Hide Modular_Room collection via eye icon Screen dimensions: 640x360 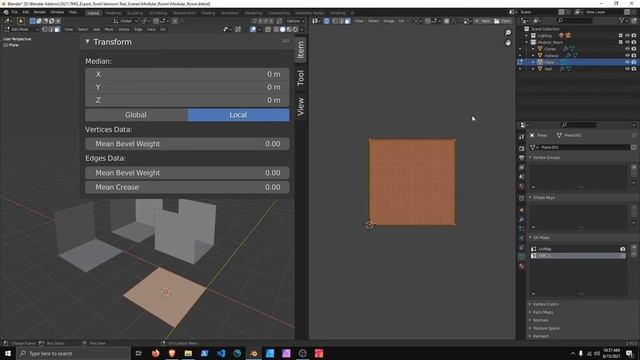pyautogui.click(x=627, y=42)
